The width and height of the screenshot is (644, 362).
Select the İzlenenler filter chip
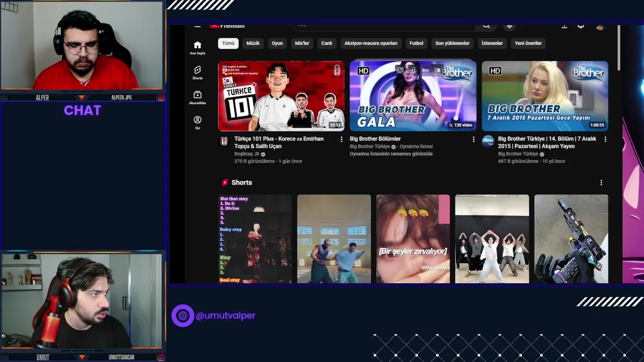[x=492, y=43]
